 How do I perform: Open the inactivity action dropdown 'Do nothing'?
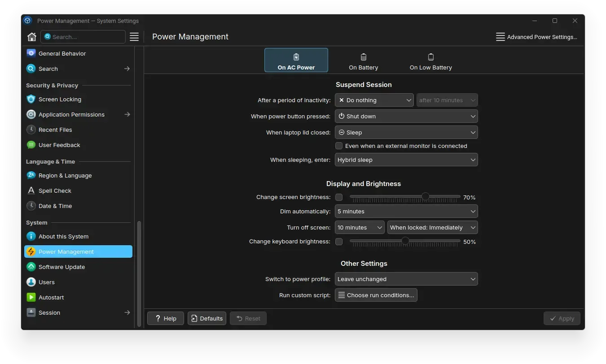(374, 100)
